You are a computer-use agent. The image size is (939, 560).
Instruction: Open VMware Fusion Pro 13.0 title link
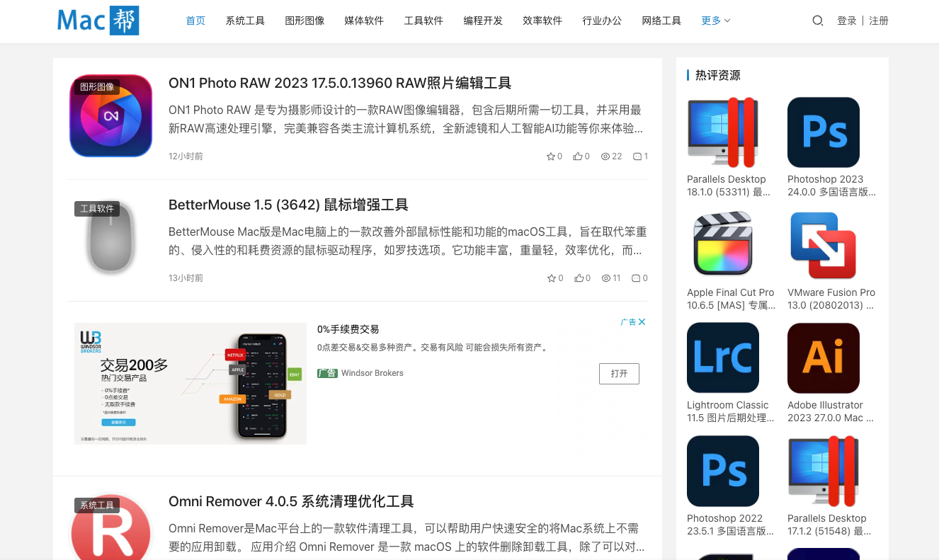click(x=831, y=299)
